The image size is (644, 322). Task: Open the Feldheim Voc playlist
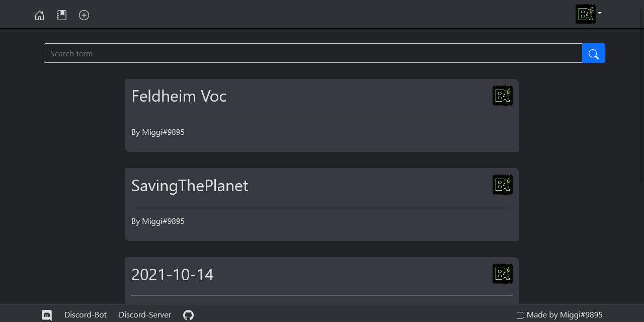coord(179,96)
